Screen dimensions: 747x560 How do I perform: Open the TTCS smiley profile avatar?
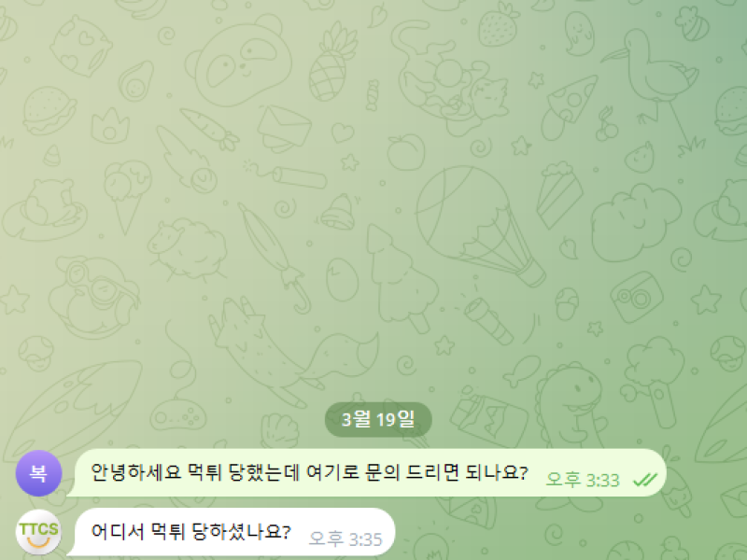(38, 532)
